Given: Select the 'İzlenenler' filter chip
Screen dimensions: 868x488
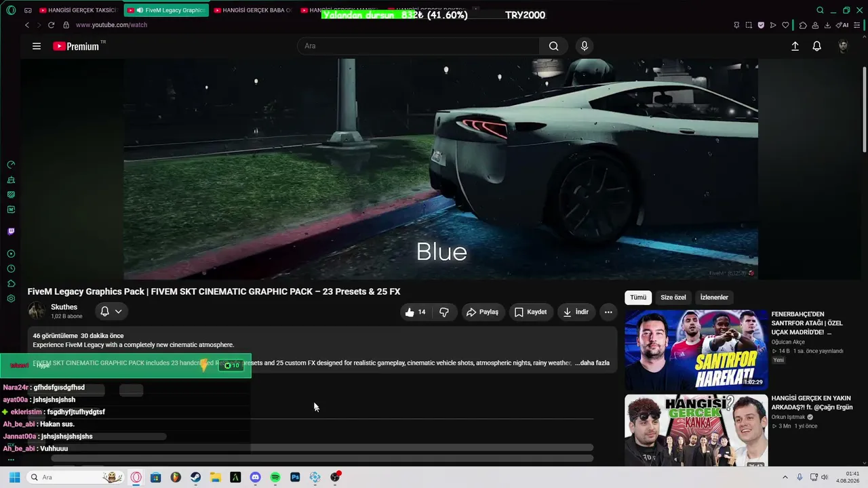Looking at the screenshot, I should tap(714, 298).
